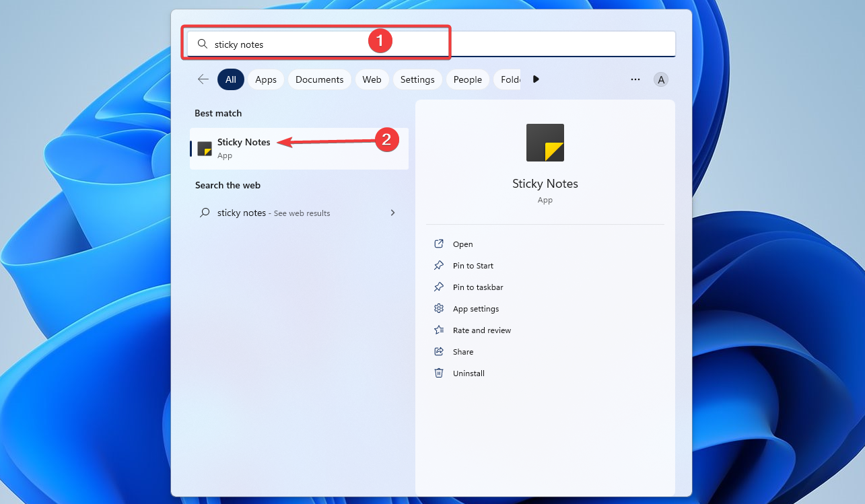Choose Open in the app actions
This screenshot has height=504, width=865.
coord(463,244)
